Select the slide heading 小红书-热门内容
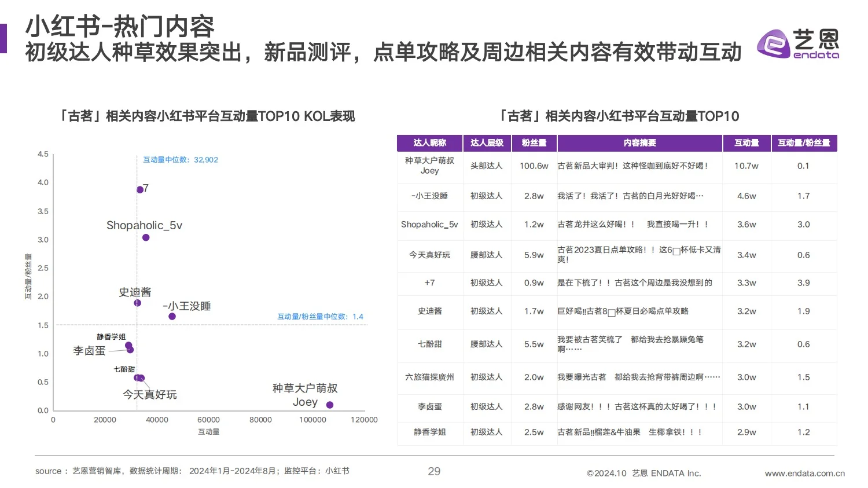This screenshot has width=868, height=488. pyautogui.click(x=120, y=26)
